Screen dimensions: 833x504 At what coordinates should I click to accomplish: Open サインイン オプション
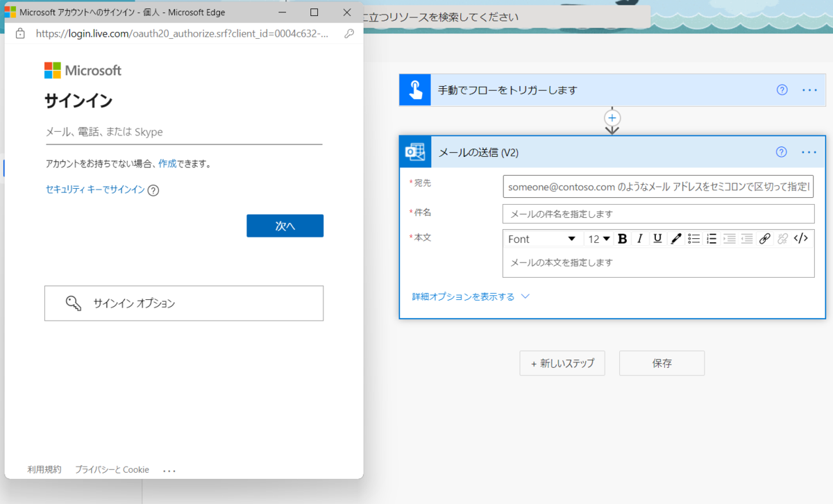[184, 303]
